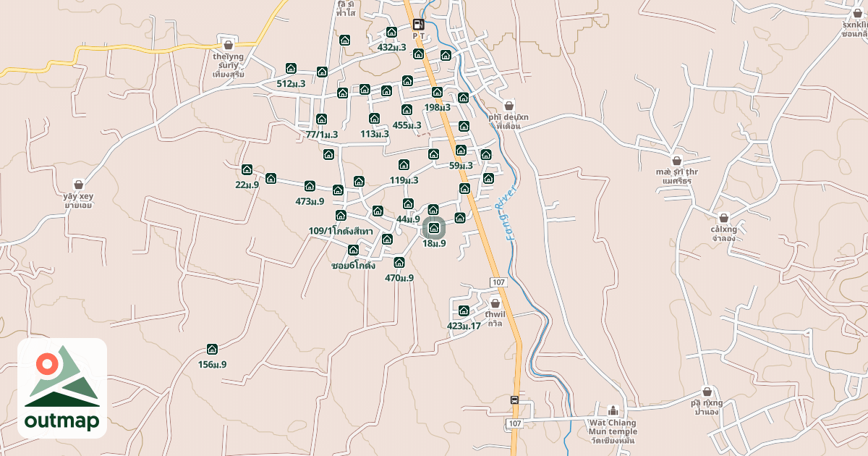Open house marker labeled 109/1โกดังสีเทา
Screen dimensions: 868x456
coord(341,215)
